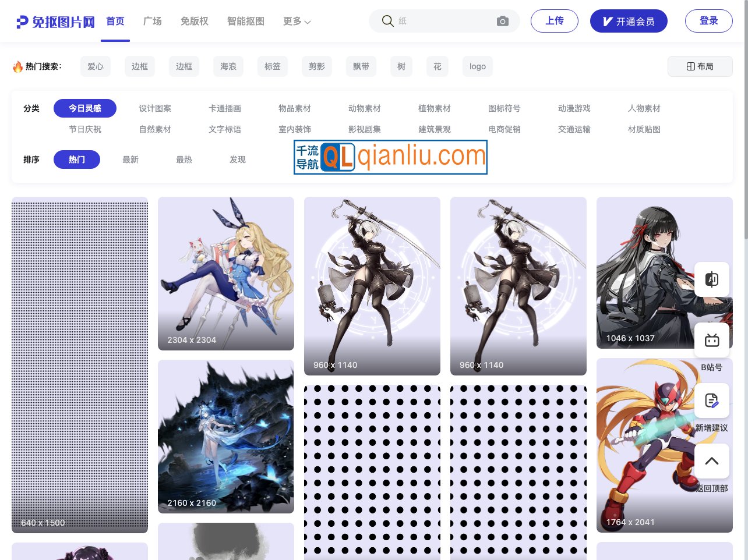Select the 最新 sort option
This screenshot has width=748, height=560.
coord(130,160)
